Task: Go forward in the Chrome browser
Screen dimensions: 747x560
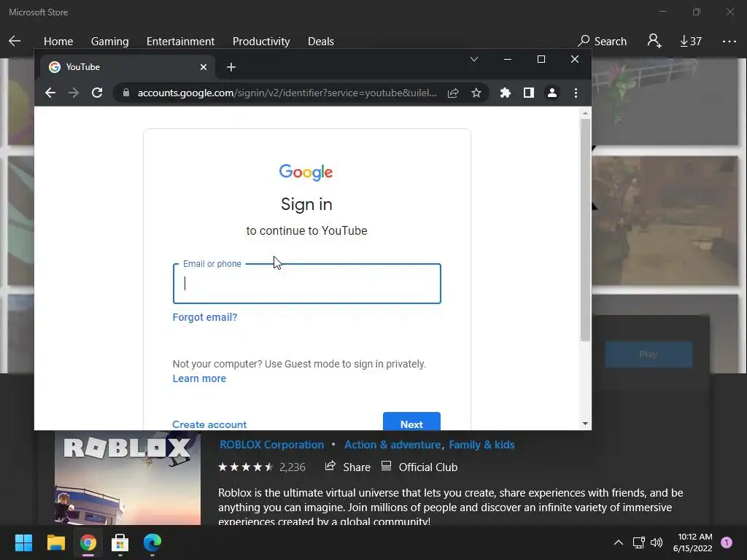Action: 74,93
